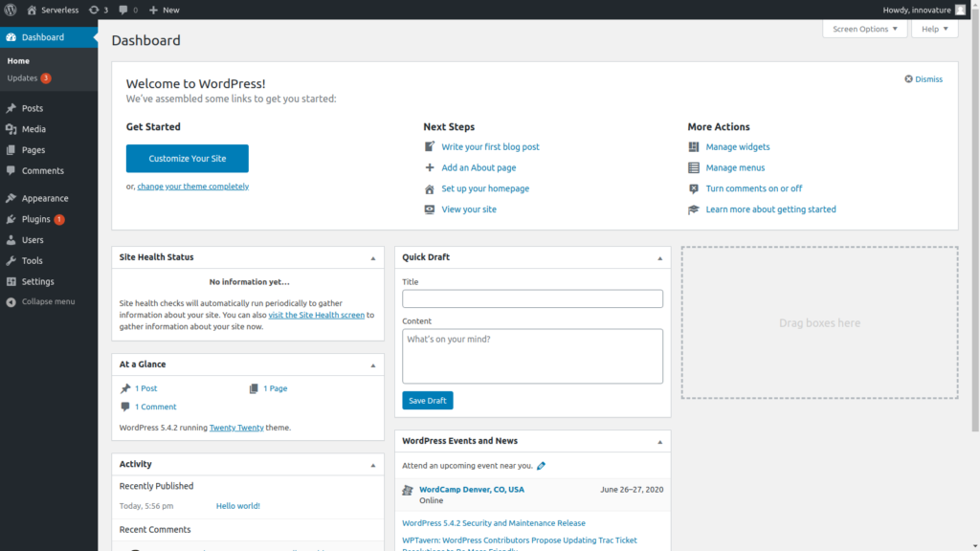Open visit the Site Health screen link
Image resolution: width=980 pixels, height=551 pixels.
[x=316, y=315]
